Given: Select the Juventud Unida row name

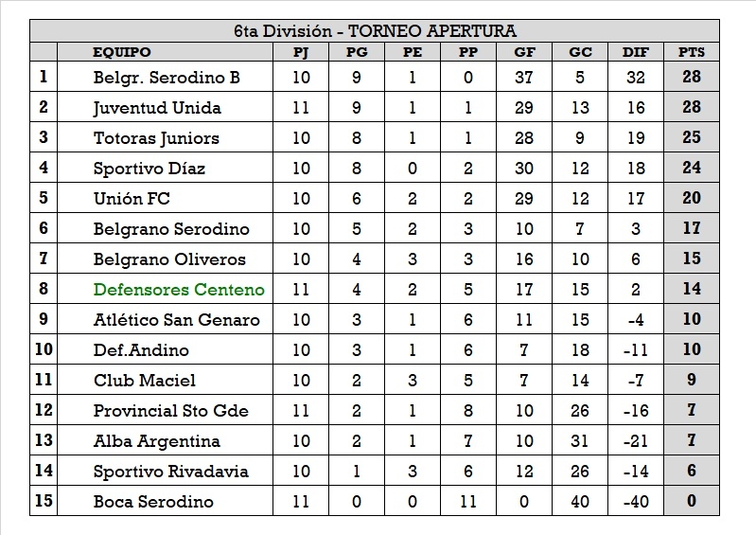Looking at the screenshot, I should (156, 108).
